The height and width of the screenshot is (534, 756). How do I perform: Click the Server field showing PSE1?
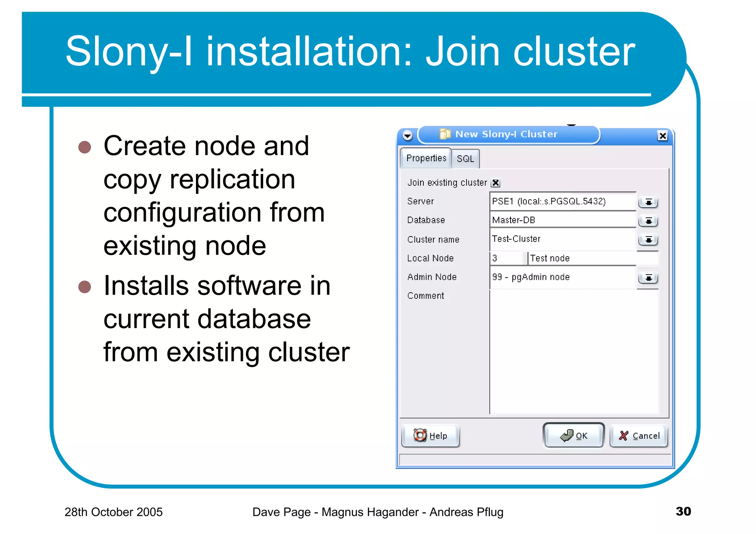[x=563, y=201]
